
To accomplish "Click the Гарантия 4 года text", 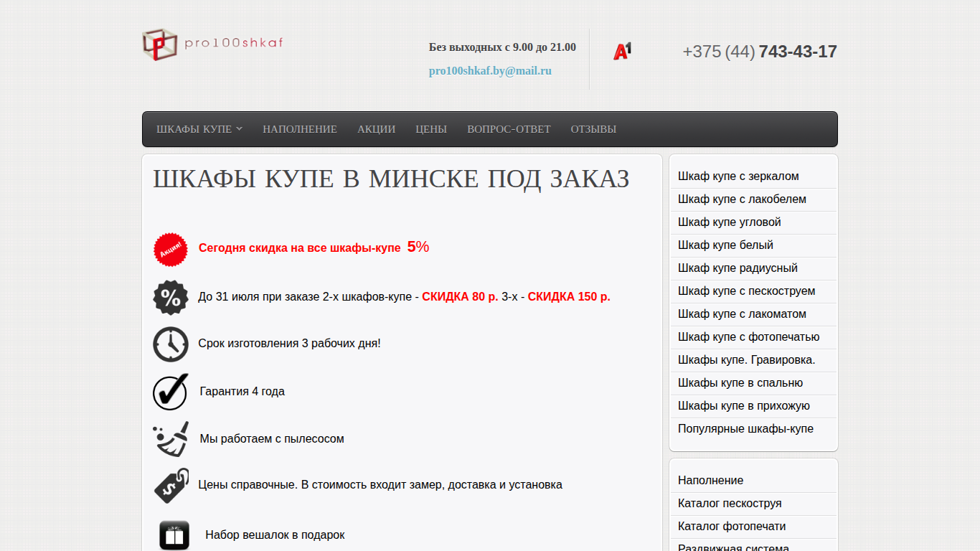I will pyautogui.click(x=242, y=392).
